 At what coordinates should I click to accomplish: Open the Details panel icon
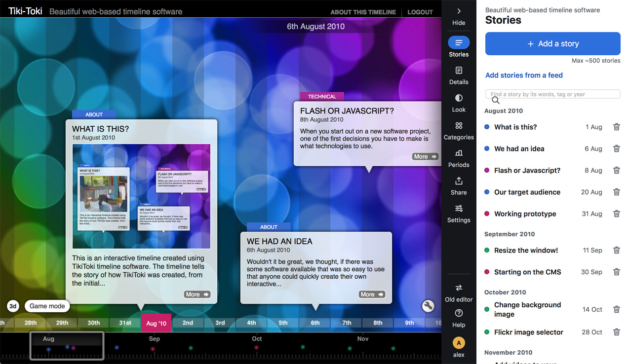[459, 71]
